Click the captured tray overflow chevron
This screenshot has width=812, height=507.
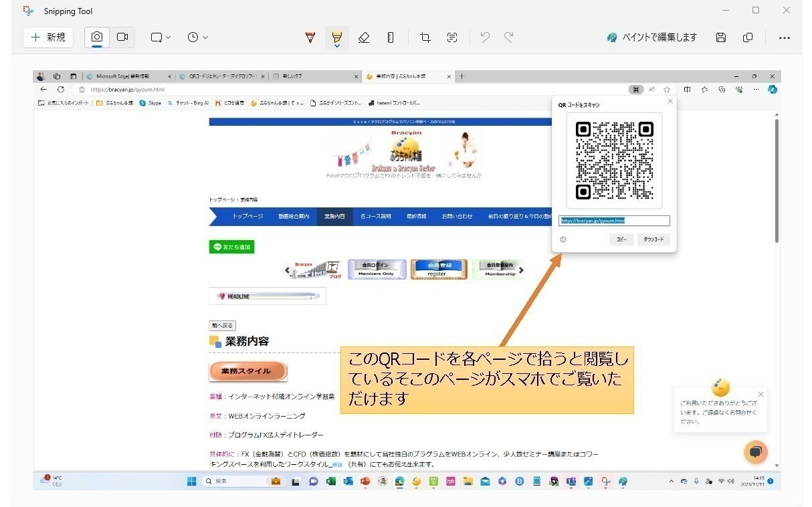(x=672, y=481)
